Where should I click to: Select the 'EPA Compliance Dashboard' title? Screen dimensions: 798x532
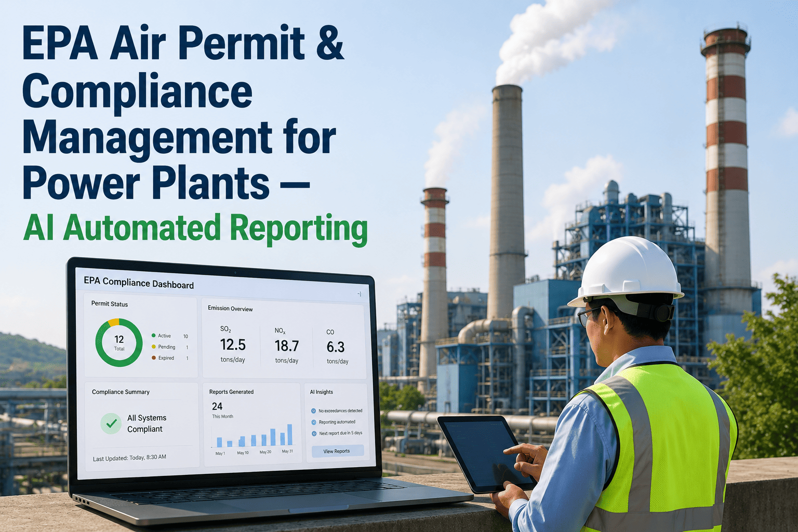[139, 283]
